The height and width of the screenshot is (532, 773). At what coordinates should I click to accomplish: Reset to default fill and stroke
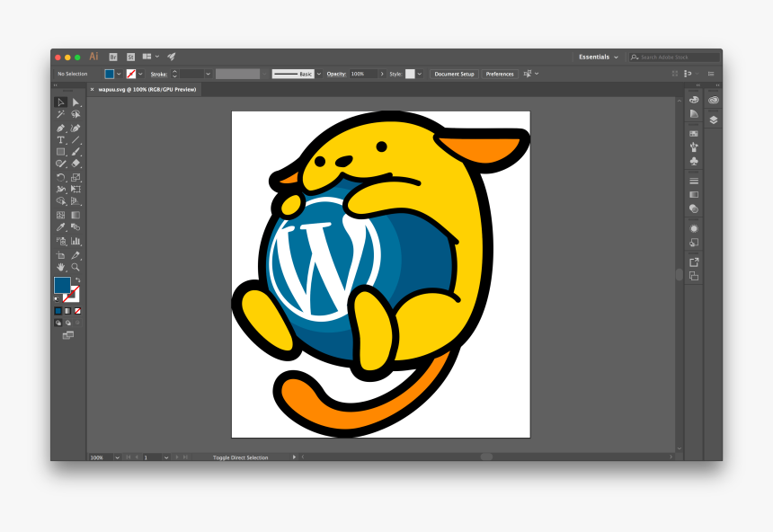57,299
